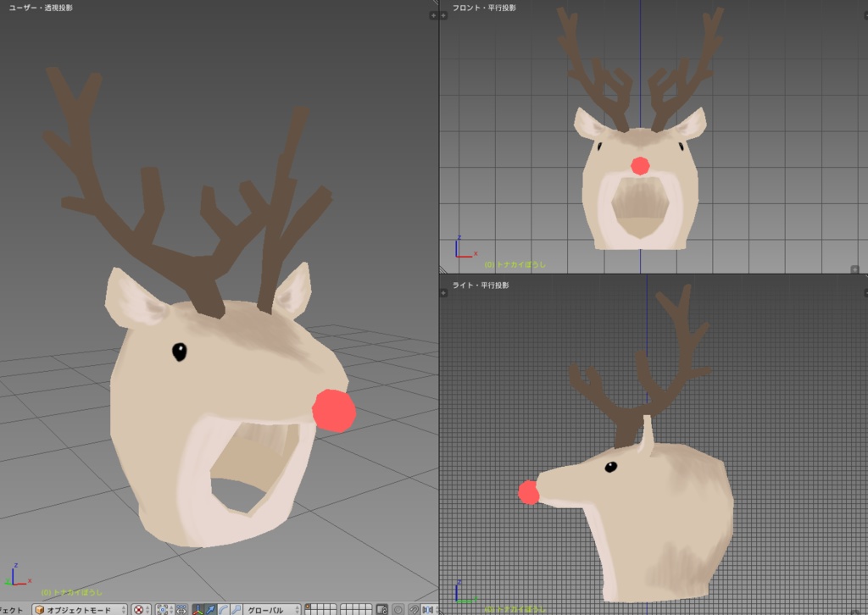Click object name text in perspective view
This screenshot has height=615, width=868.
tap(72, 592)
